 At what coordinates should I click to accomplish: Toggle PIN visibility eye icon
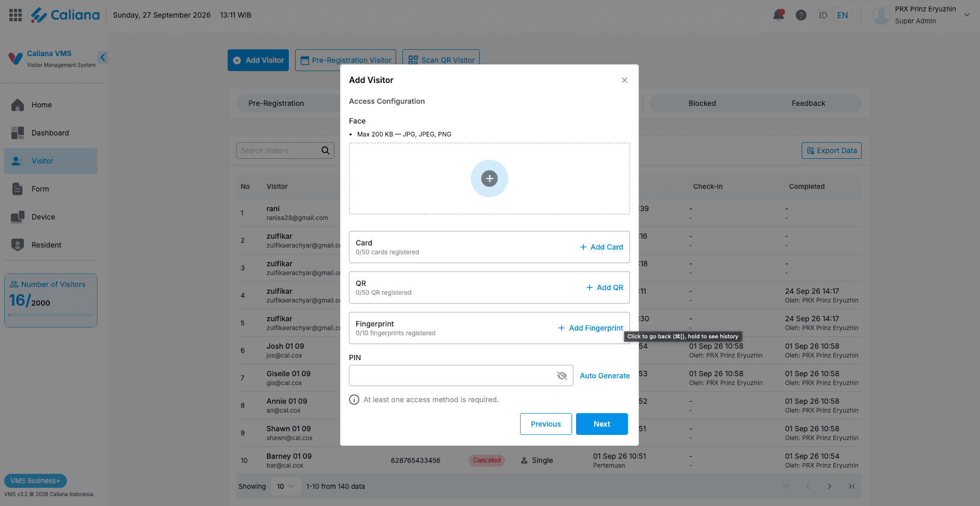(562, 376)
